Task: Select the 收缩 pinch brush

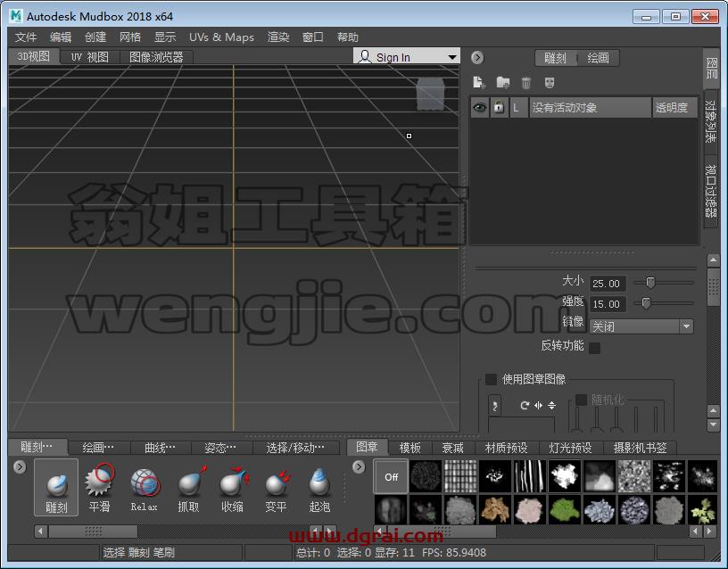Action: (x=232, y=488)
